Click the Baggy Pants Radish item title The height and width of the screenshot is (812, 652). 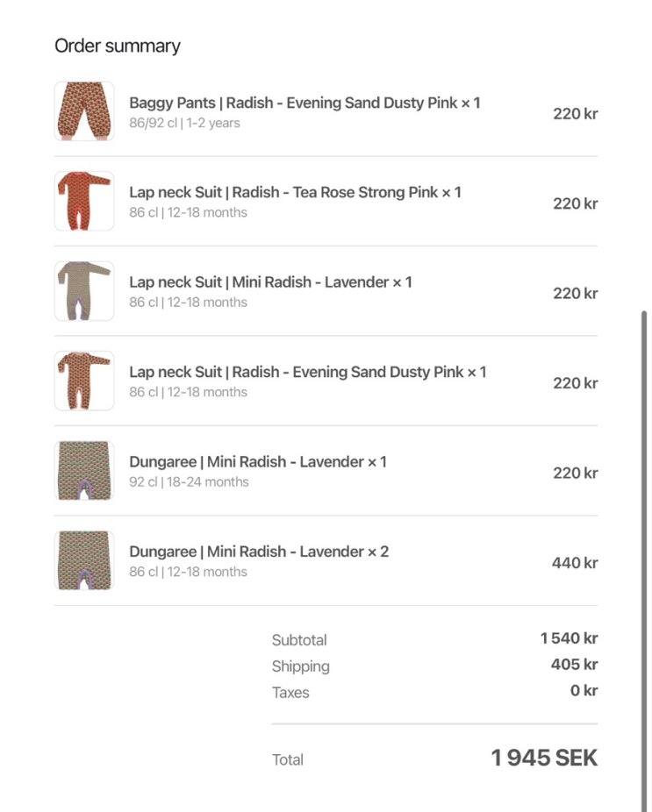[305, 103]
